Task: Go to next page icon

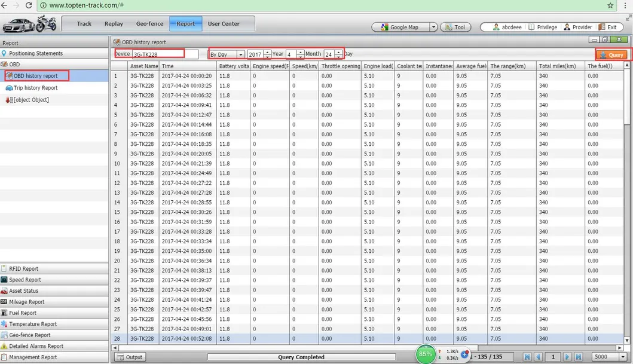Action: pos(567,357)
